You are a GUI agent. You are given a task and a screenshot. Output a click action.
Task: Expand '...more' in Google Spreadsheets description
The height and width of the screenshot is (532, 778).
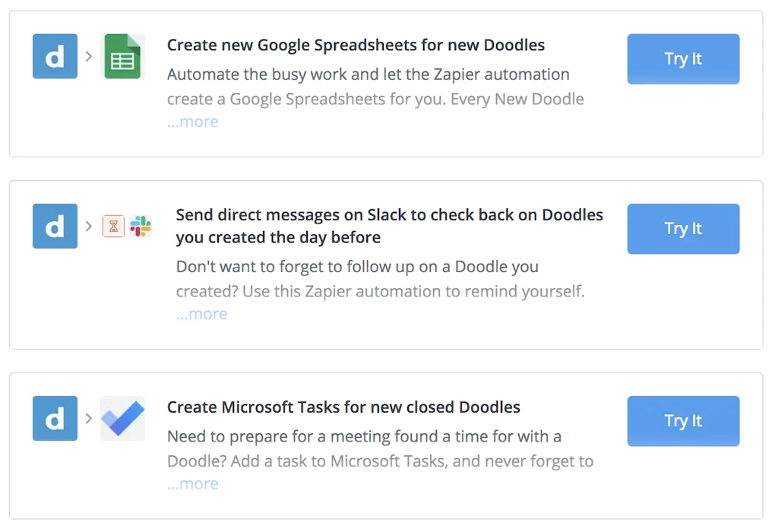tap(193, 122)
